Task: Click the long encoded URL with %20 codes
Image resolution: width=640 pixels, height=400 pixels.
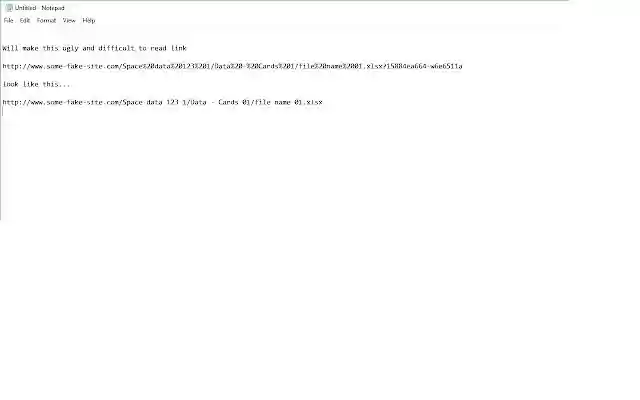Action: coord(232,66)
